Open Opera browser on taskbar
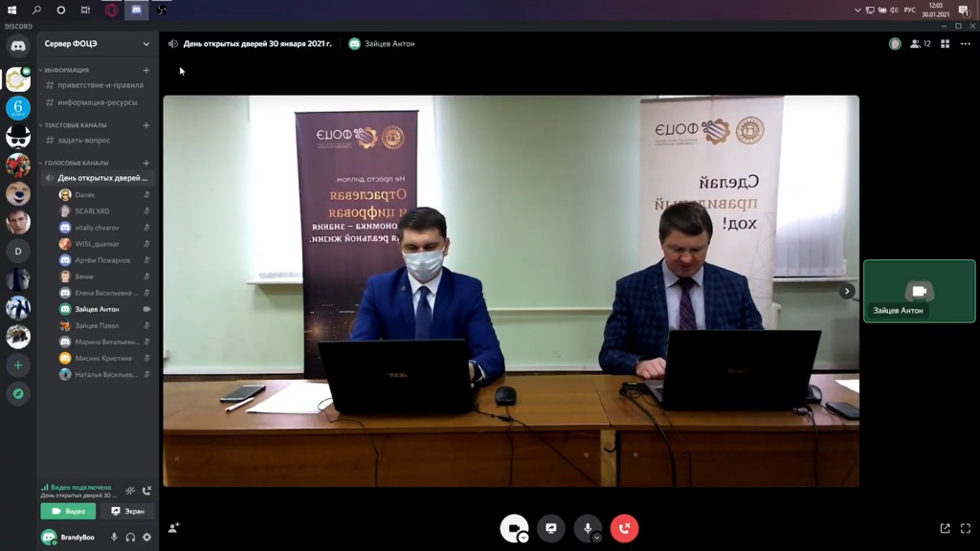Image resolution: width=980 pixels, height=551 pixels. pos(111,10)
